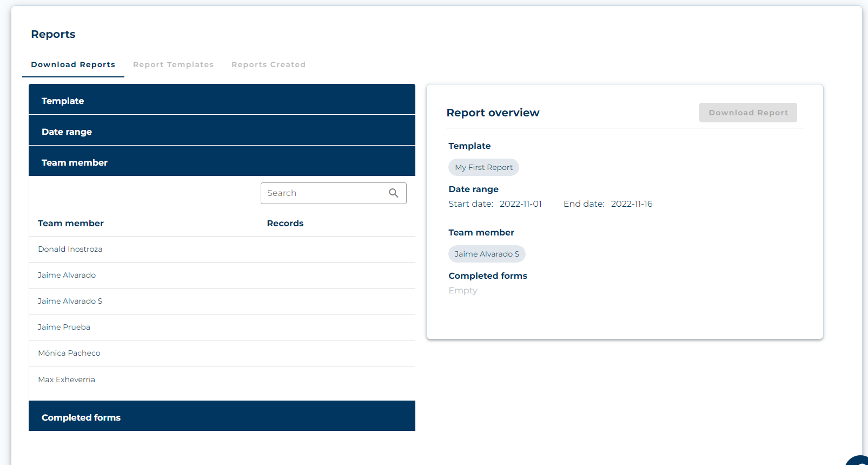Click the My First Report template chip
868x465 pixels.
pos(483,167)
